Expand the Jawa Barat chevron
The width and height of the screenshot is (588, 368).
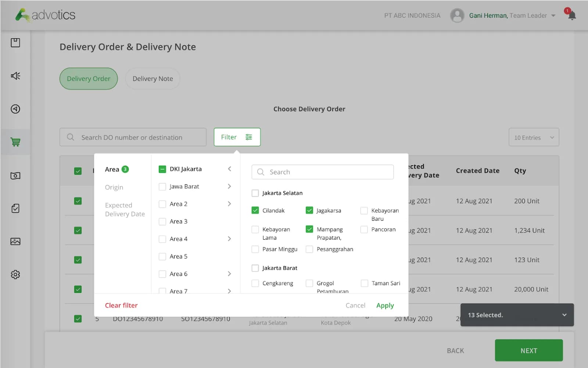(229, 187)
